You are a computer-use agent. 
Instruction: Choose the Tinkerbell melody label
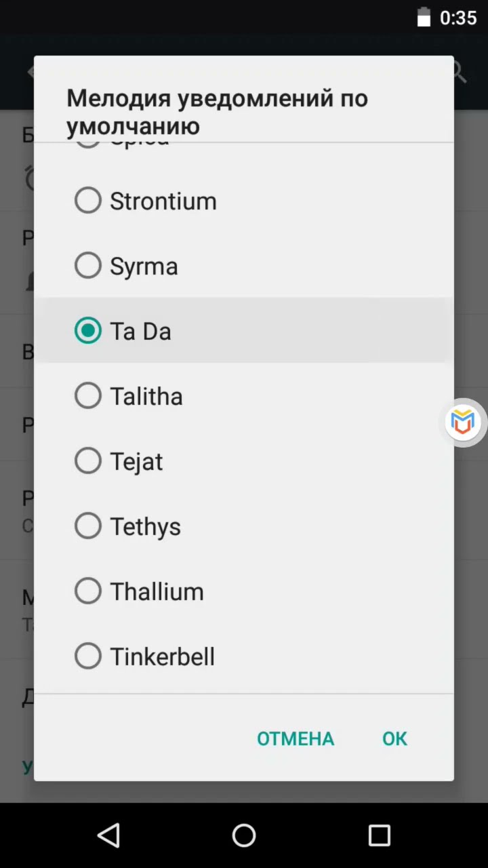tap(163, 656)
